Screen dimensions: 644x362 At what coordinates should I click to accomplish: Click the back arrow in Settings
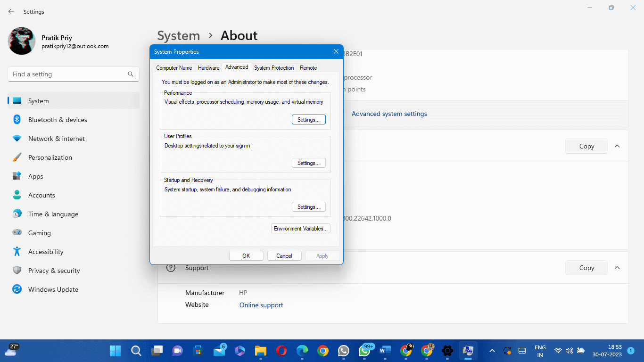click(x=11, y=11)
